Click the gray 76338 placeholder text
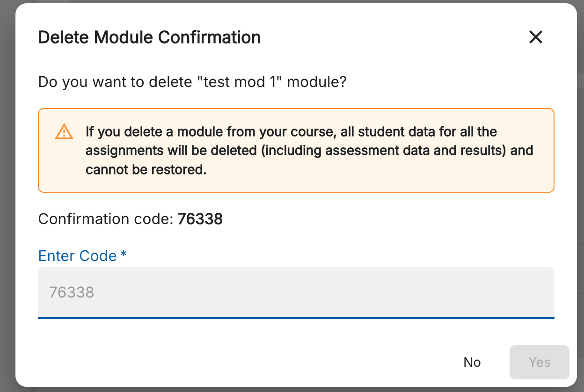The height and width of the screenshot is (392, 584). coord(72,293)
